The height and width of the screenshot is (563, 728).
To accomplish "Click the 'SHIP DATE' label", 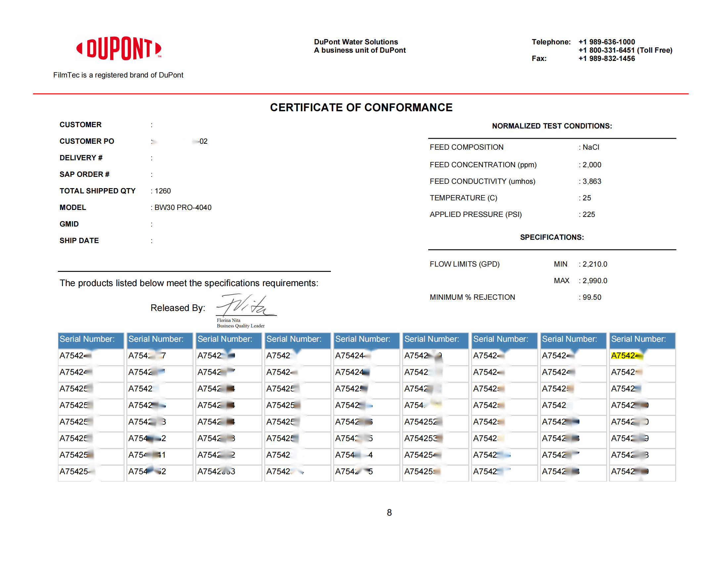I will coord(79,240).
